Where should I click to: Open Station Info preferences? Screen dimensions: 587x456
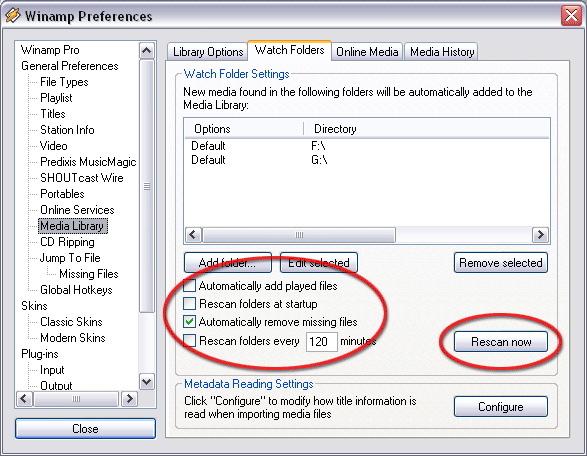click(x=67, y=130)
